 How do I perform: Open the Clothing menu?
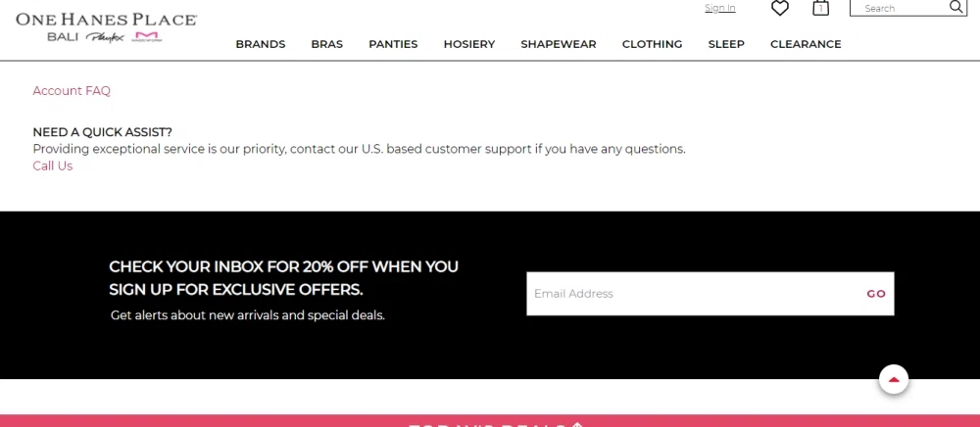coord(652,44)
